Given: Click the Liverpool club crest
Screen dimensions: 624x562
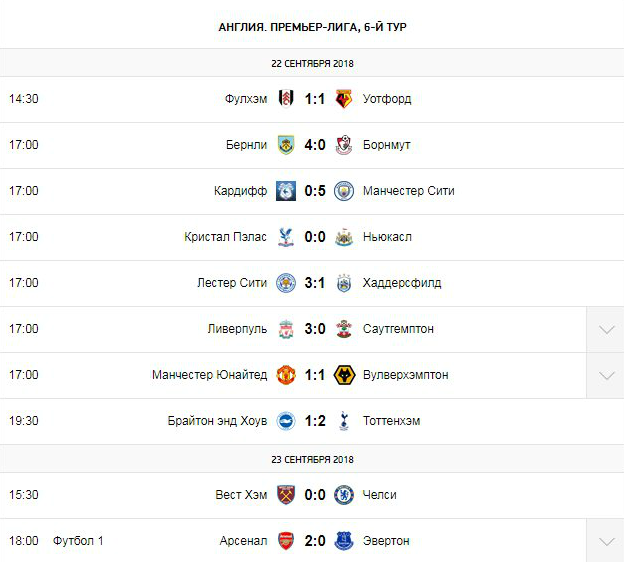Looking at the screenshot, I should 286,329.
